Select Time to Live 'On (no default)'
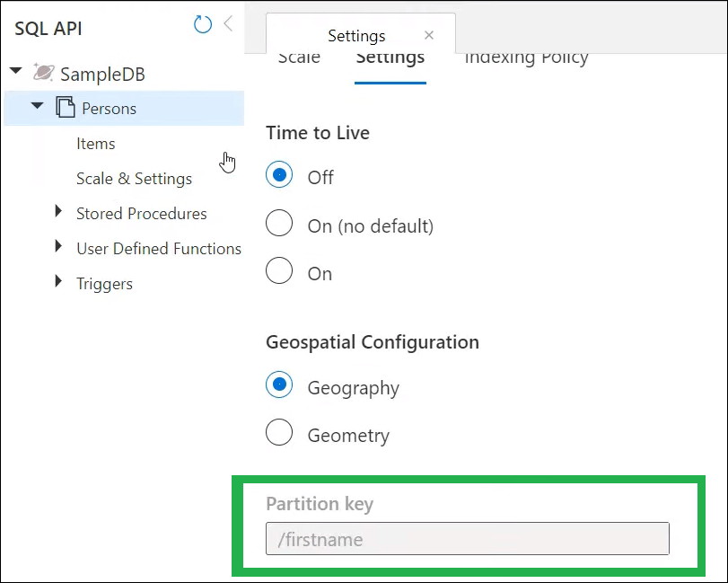The height and width of the screenshot is (583, 728). coord(279,223)
